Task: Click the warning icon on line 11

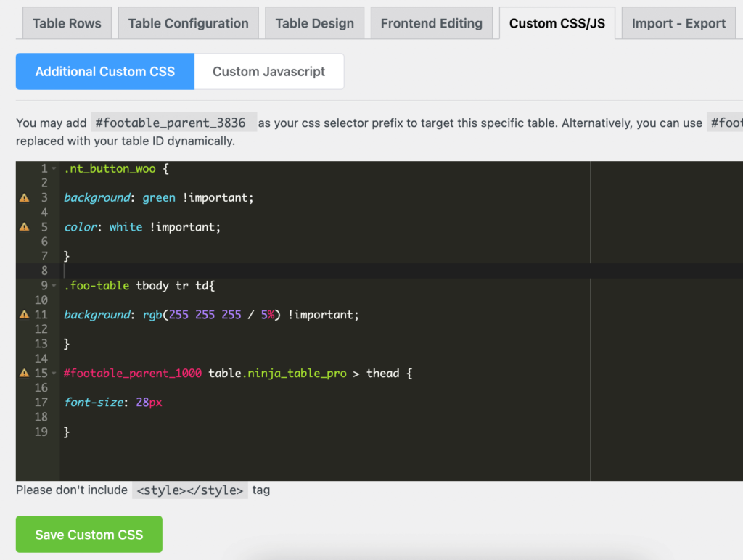Action: (x=24, y=315)
